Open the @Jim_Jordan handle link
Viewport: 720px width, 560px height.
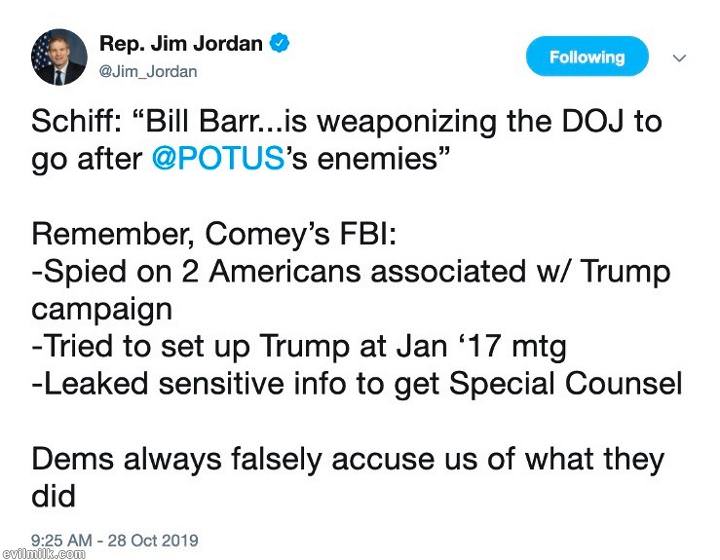pyautogui.click(x=148, y=71)
